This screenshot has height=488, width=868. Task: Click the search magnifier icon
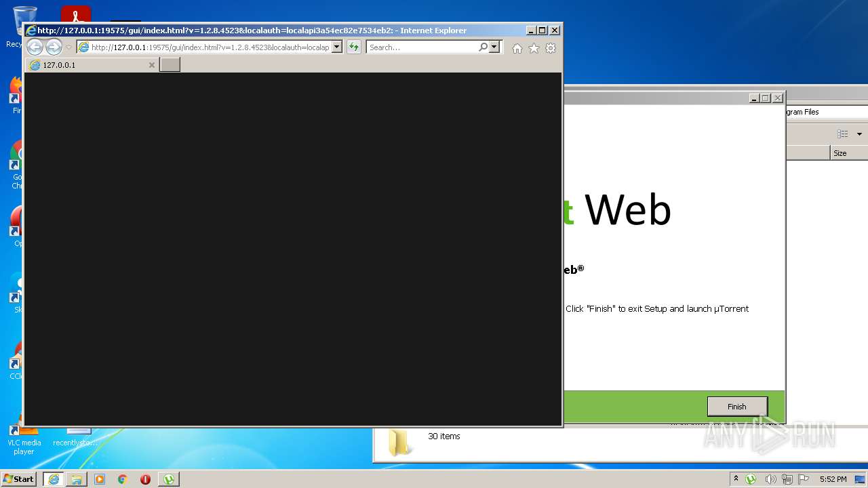(x=483, y=47)
